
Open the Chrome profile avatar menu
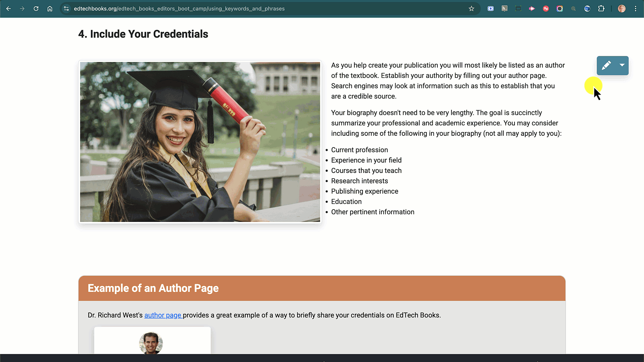(x=622, y=9)
